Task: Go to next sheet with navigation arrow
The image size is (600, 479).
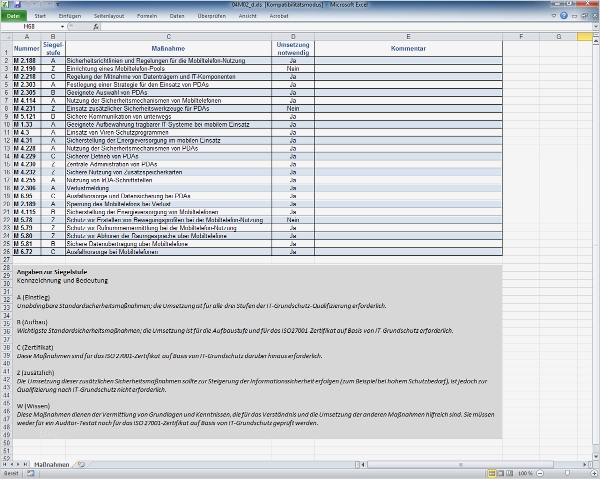Action: pos(18,464)
